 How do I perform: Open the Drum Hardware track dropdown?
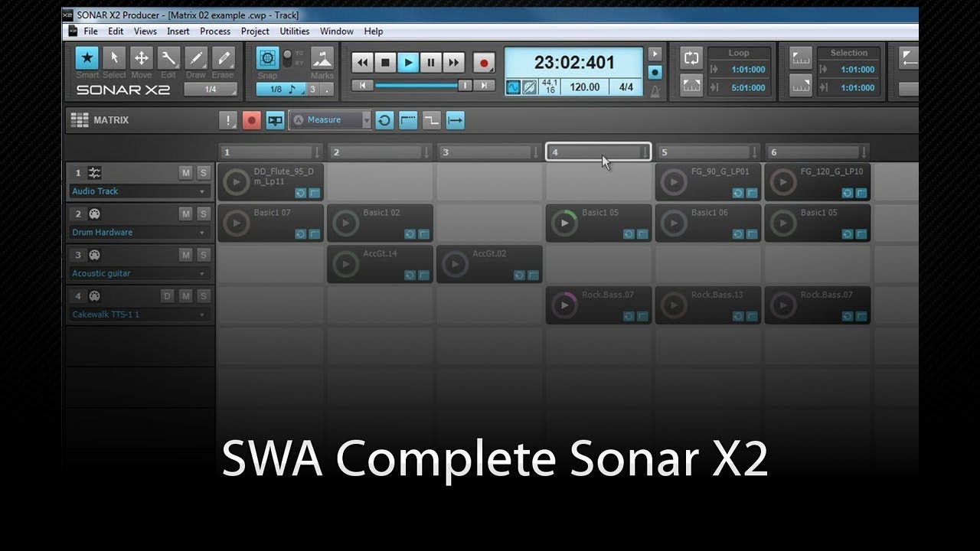tap(202, 233)
